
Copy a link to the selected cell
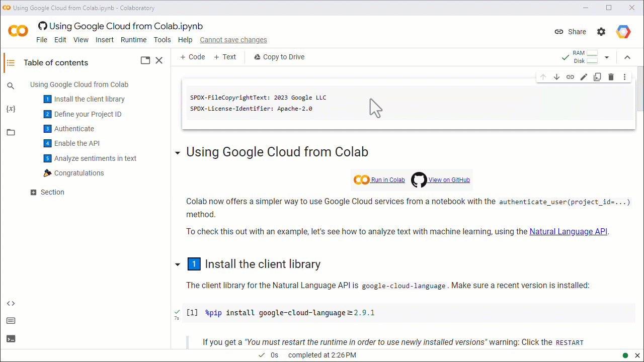(570, 76)
